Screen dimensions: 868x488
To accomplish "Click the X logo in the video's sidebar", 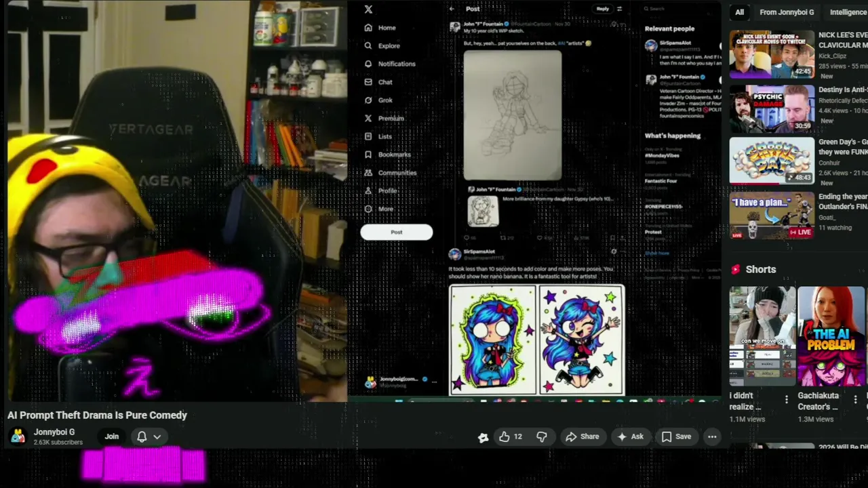I will 368,9.
